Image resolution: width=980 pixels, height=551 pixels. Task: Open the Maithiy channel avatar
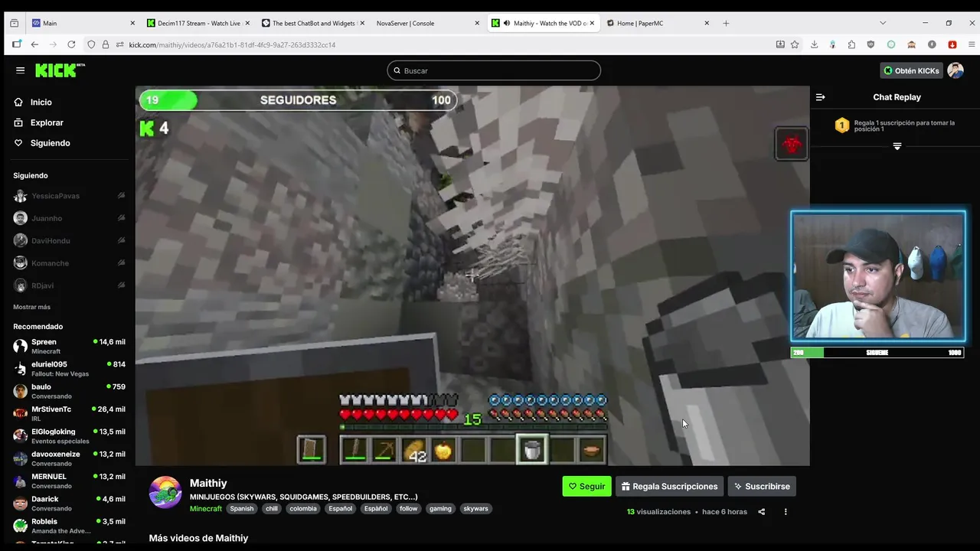click(x=165, y=493)
